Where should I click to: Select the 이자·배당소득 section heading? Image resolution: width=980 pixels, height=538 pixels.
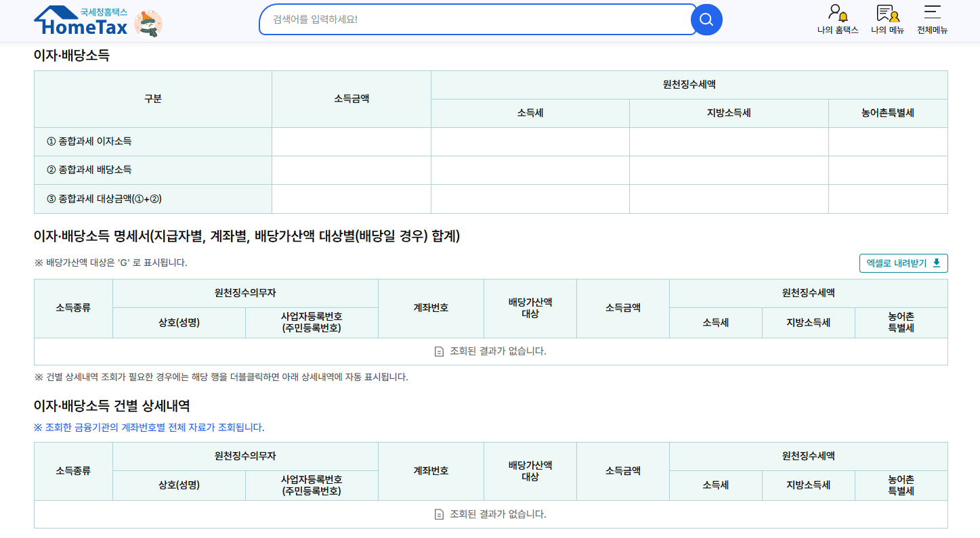pyautogui.click(x=72, y=55)
